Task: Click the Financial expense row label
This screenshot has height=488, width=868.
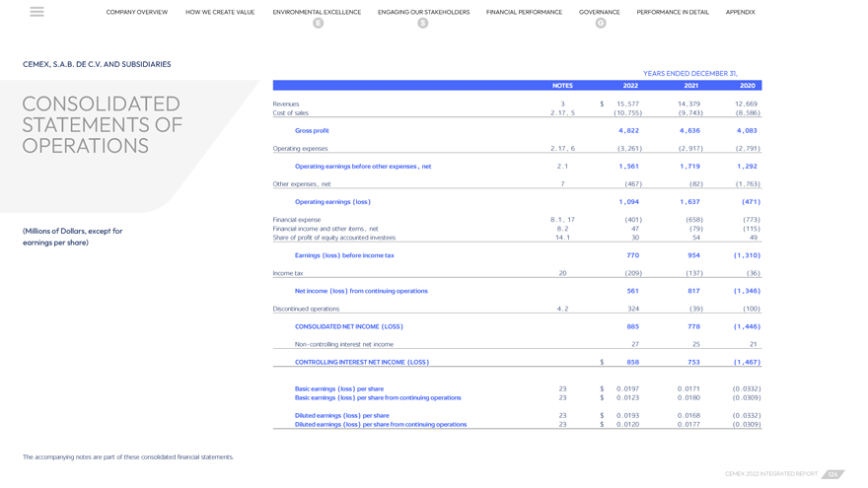Action: click(x=296, y=220)
